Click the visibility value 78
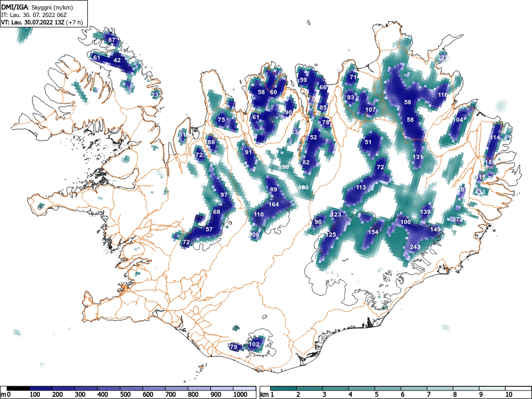Viewport: 532px width, 399px height. 326,122
